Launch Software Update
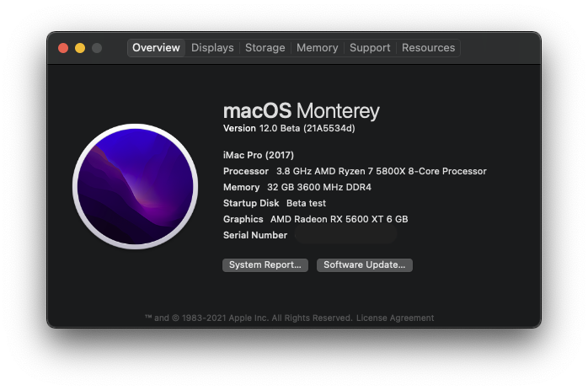Viewport: 588px width, 390px height. click(364, 264)
